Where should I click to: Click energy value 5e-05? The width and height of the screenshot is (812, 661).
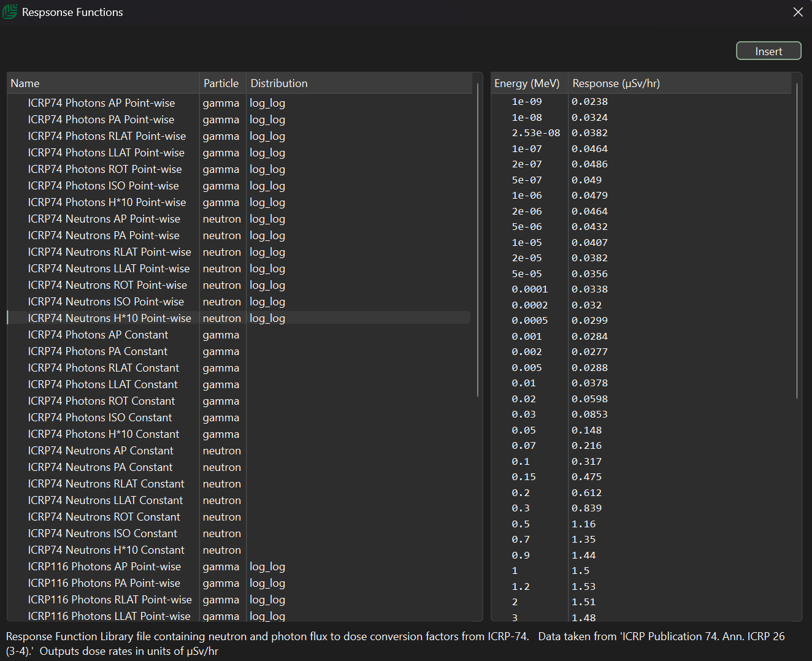point(527,274)
